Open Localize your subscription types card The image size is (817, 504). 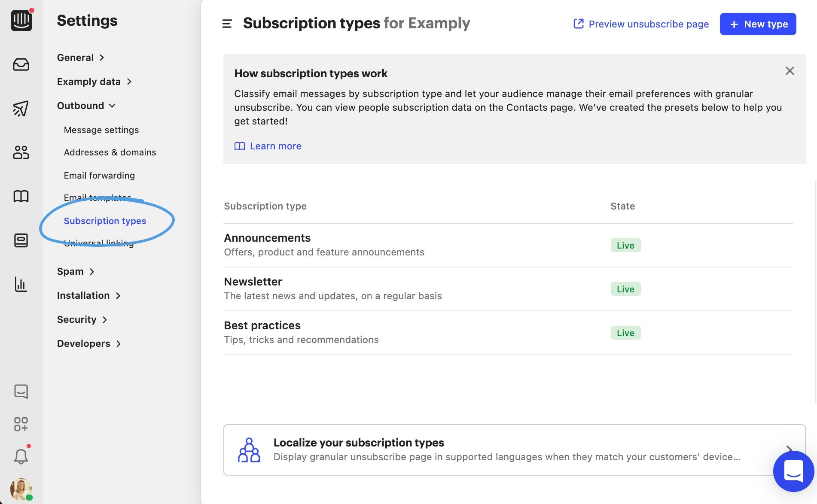click(x=514, y=450)
